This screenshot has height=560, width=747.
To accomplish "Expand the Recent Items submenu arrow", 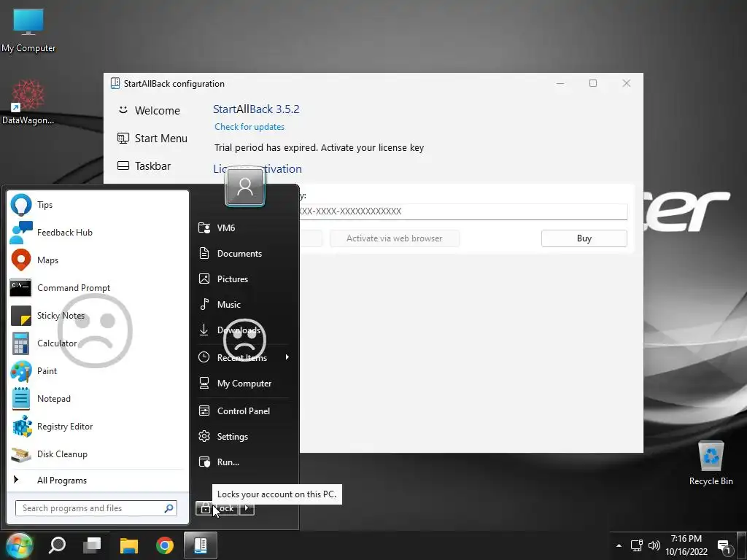I will click(x=287, y=357).
